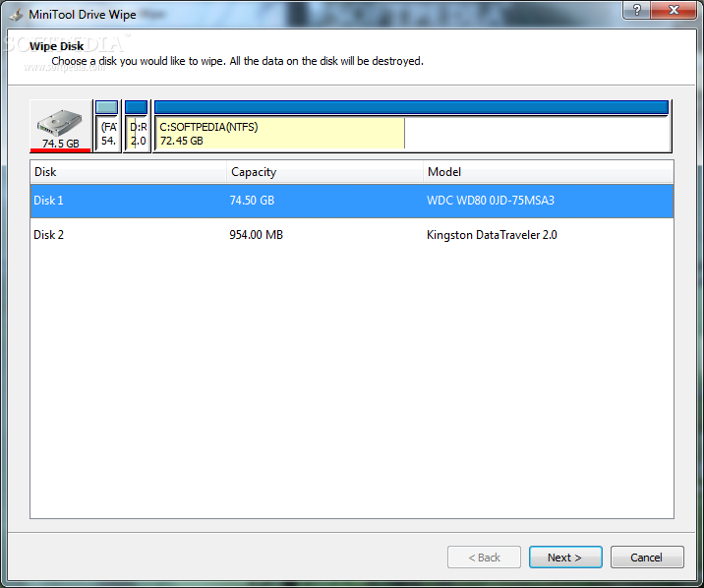Click the Next button
This screenshot has height=588, width=704.
point(565,558)
